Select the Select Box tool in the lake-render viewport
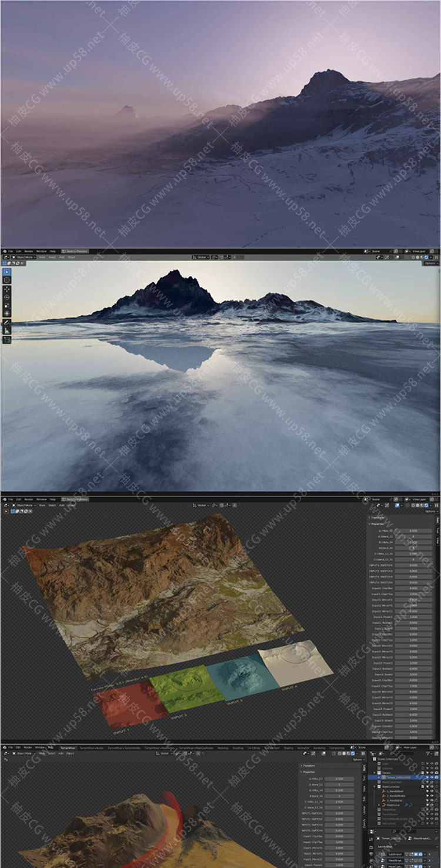441x868 pixels. click(x=7, y=272)
